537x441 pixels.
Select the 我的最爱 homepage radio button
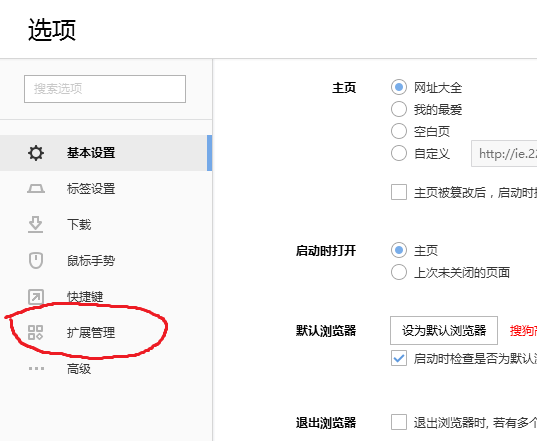(399, 110)
